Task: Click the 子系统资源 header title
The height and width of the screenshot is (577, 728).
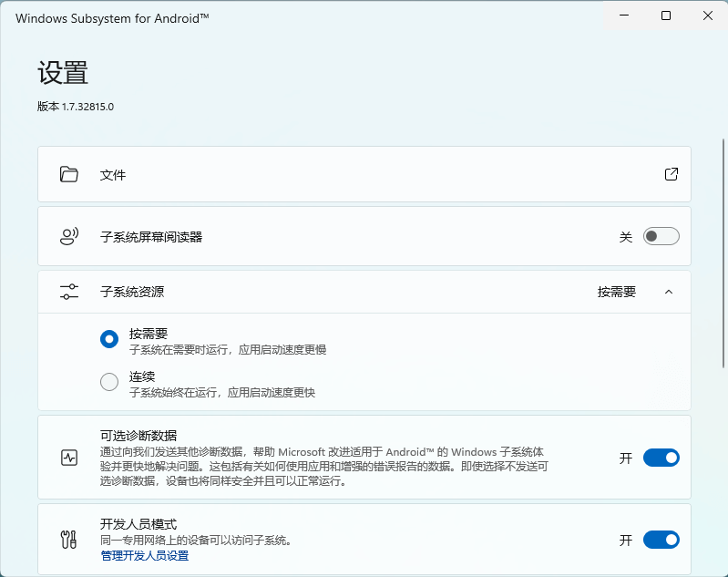Action: tap(132, 292)
